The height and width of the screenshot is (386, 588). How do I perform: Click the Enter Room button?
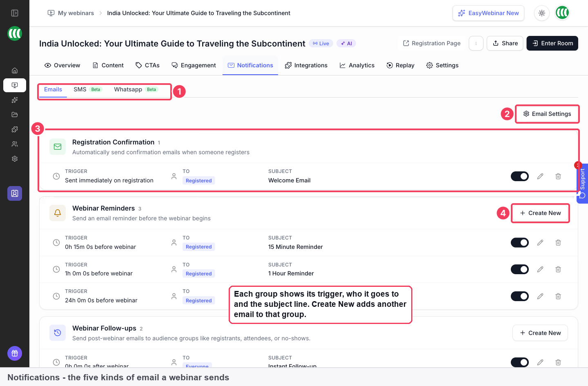click(x=552, y=43)
